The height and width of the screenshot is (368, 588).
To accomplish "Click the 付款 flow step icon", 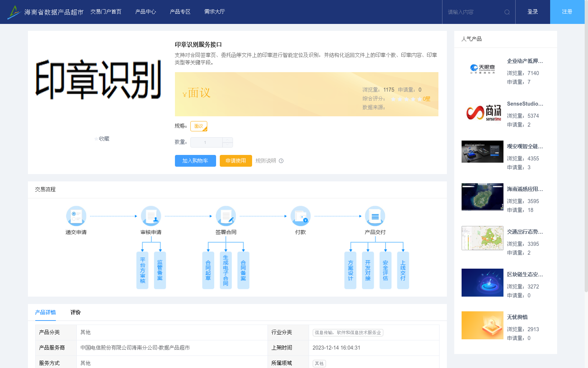I will 301,216.
